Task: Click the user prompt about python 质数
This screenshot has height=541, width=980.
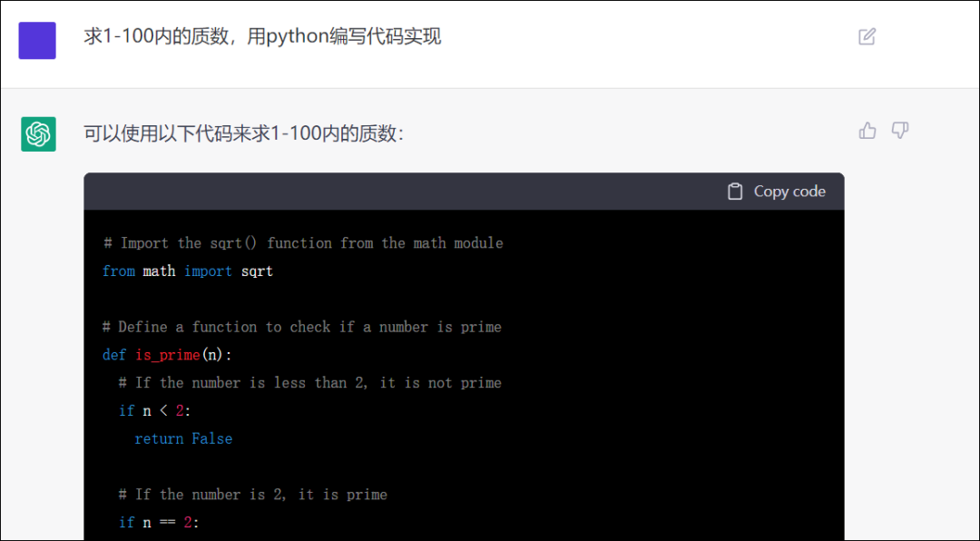Action: click(262, 36)
